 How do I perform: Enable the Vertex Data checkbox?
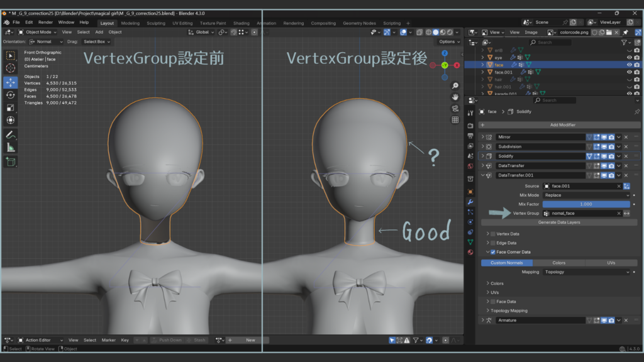pyautogui.click(x=493, y=234)
